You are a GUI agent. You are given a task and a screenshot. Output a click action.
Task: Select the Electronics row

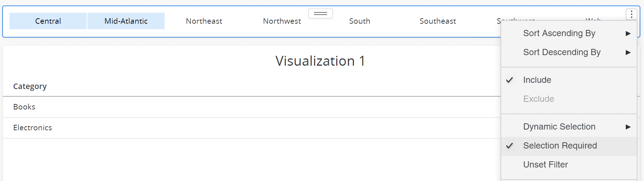tap(33, 128)
